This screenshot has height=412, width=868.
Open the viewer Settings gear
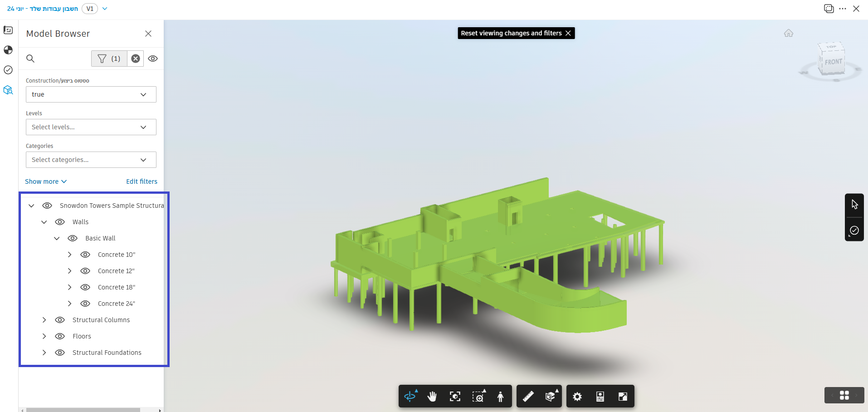point(577,396)
